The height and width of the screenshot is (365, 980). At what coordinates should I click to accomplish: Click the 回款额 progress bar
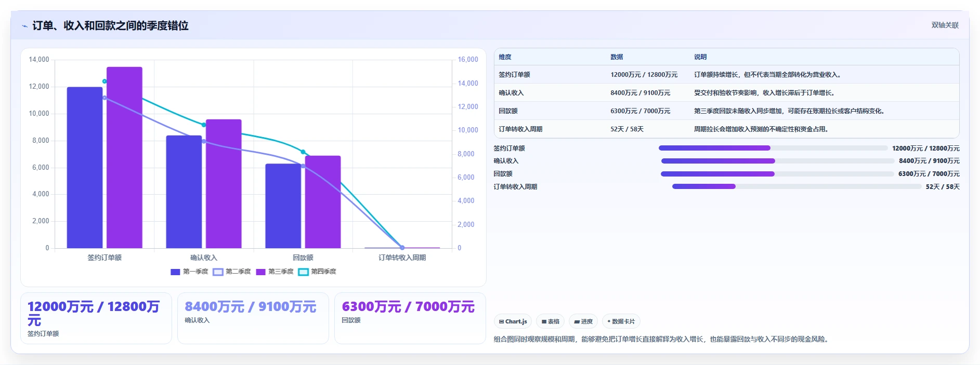pyautogui.click(x=777, y=174)
